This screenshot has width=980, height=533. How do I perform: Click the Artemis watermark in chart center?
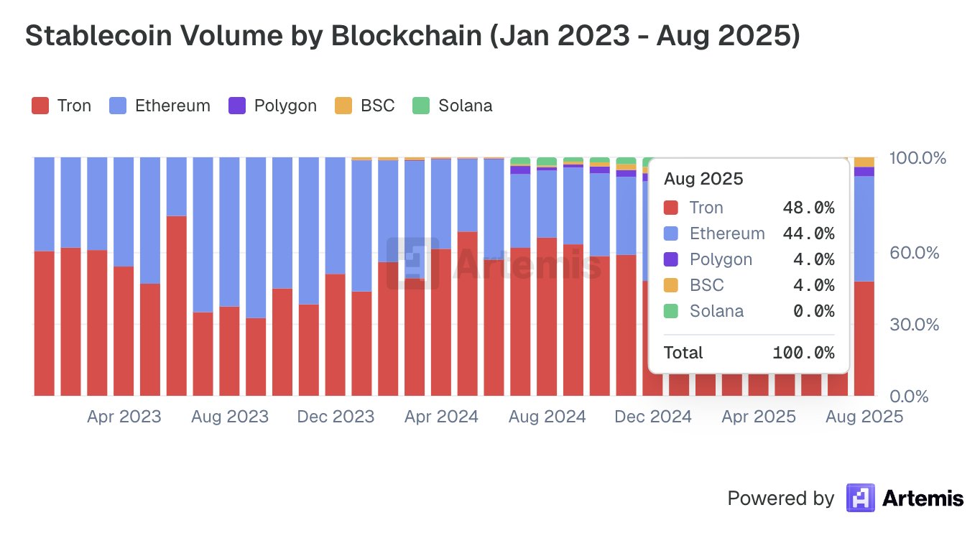[x=494, y=263]
